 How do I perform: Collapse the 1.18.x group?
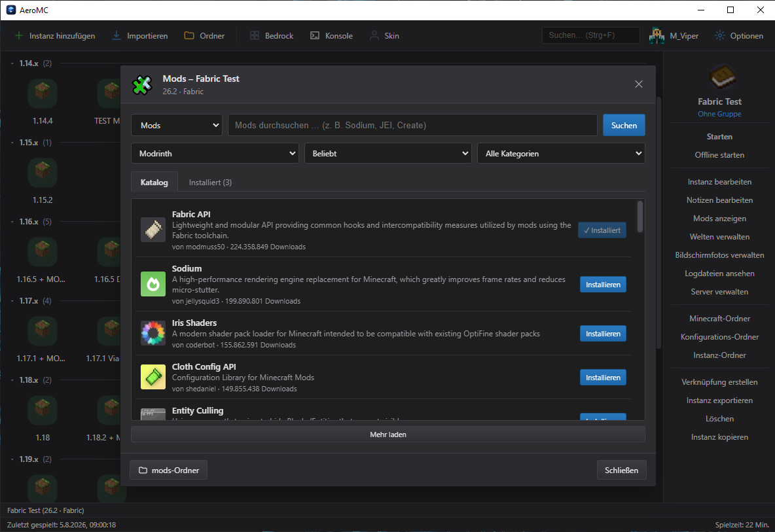12,380
